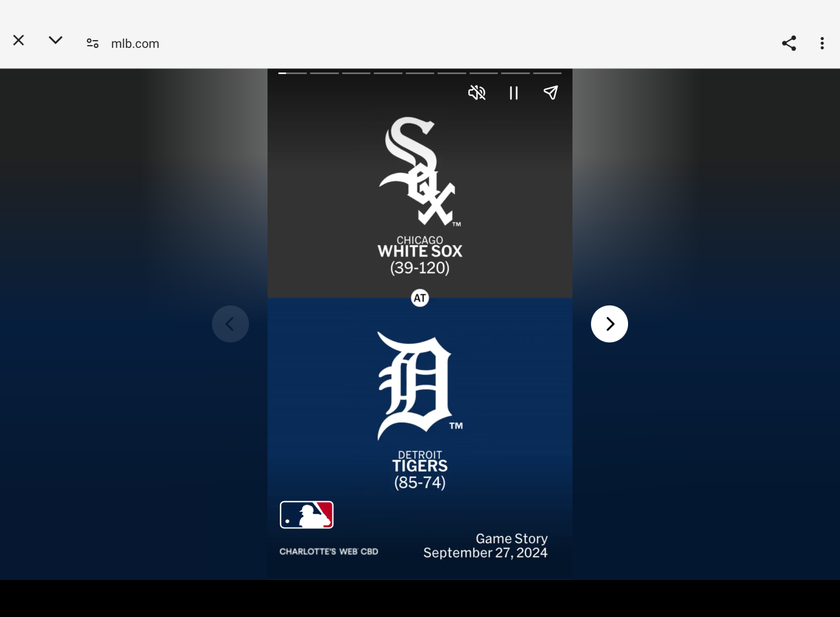
Task: Go to the previous story slide
Action: click(x=230, y=324)
